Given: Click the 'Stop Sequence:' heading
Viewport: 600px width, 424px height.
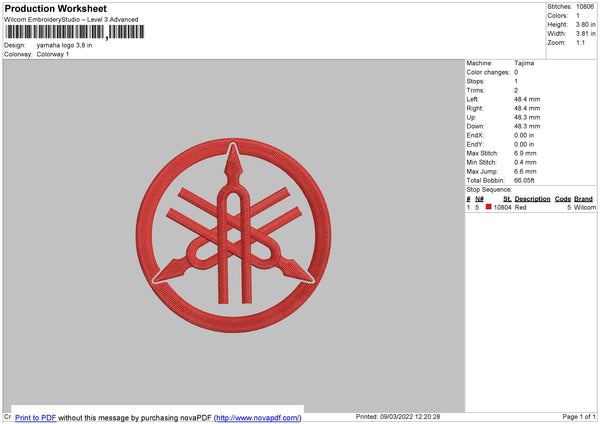Looking at the screenshot, I should 489,189.
